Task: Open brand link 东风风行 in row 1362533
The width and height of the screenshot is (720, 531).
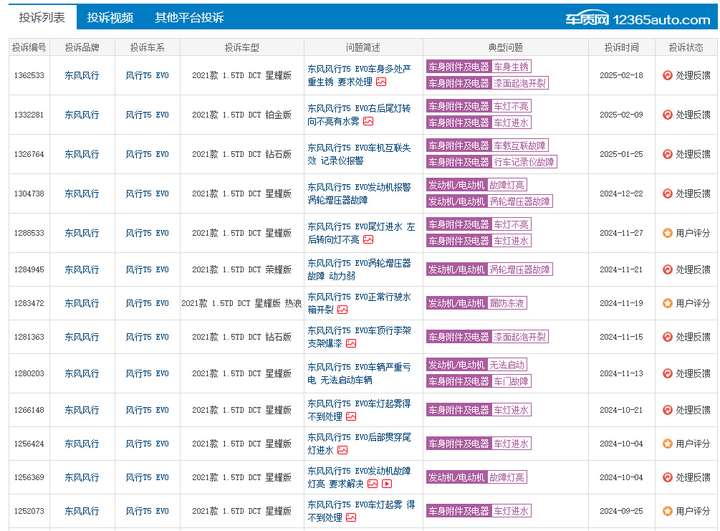Action: coord(82,75)
